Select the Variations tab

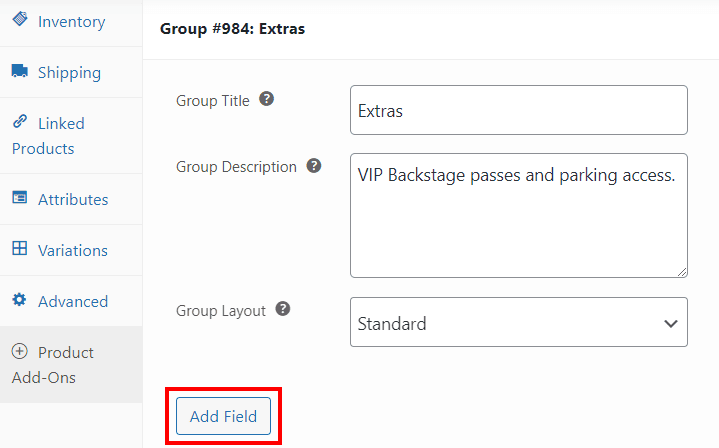(x=71, y=250)
